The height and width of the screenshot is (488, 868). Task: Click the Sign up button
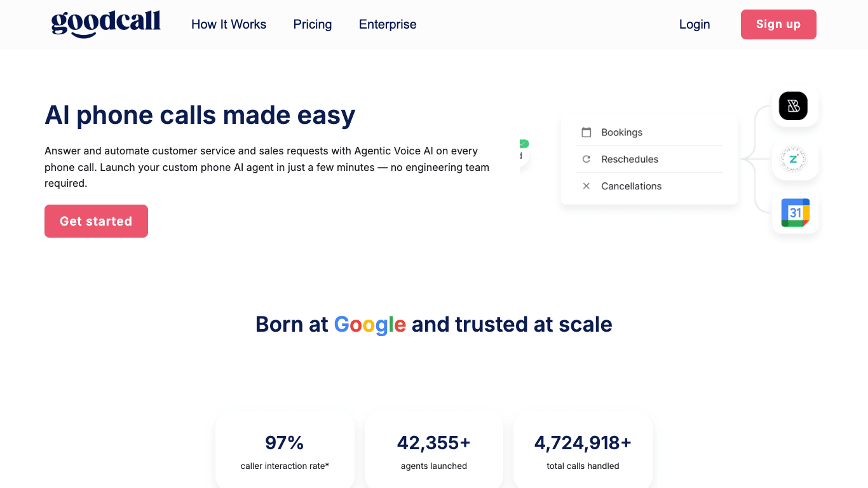click(x=778, y=24)
